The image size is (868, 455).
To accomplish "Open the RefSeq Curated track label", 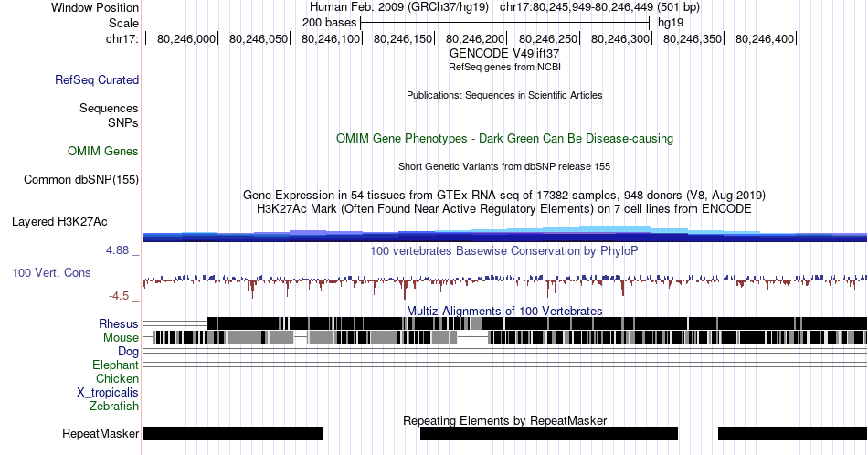I will coord(96,79).
